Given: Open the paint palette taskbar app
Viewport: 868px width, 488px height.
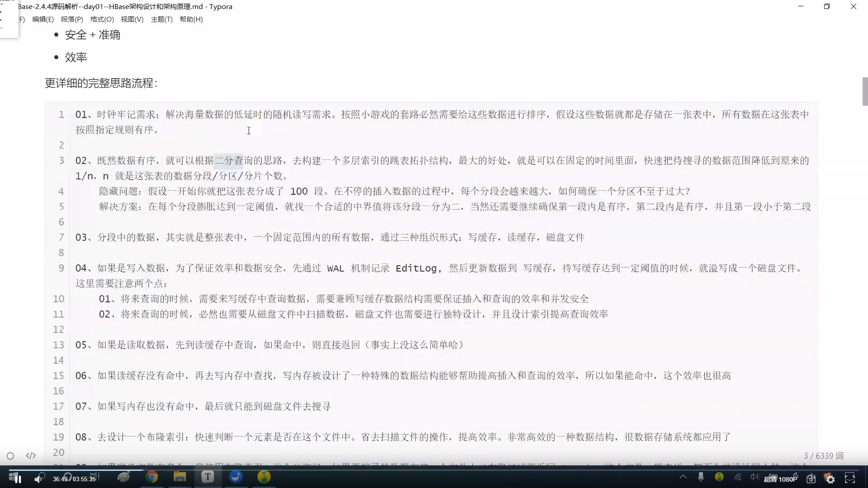Looking at the screenshot, I should [x=123, y=477].
